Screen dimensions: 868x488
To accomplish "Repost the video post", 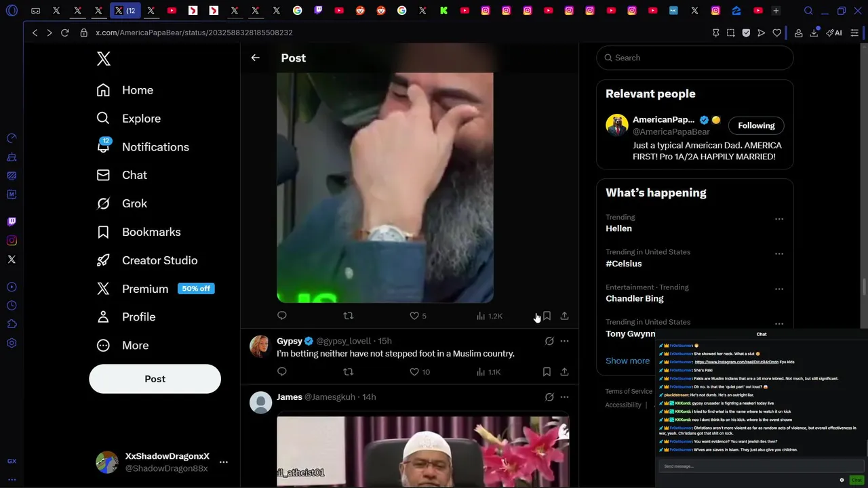I will pos(348,315).
